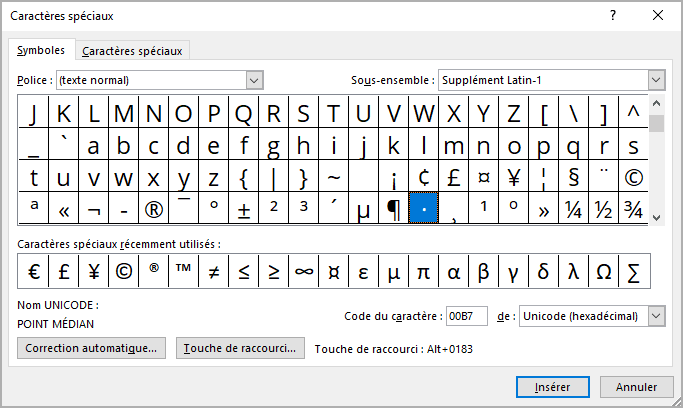Choose the less-or-equal ≤ recent symbol
683x408 pixels.
[243, 271]
